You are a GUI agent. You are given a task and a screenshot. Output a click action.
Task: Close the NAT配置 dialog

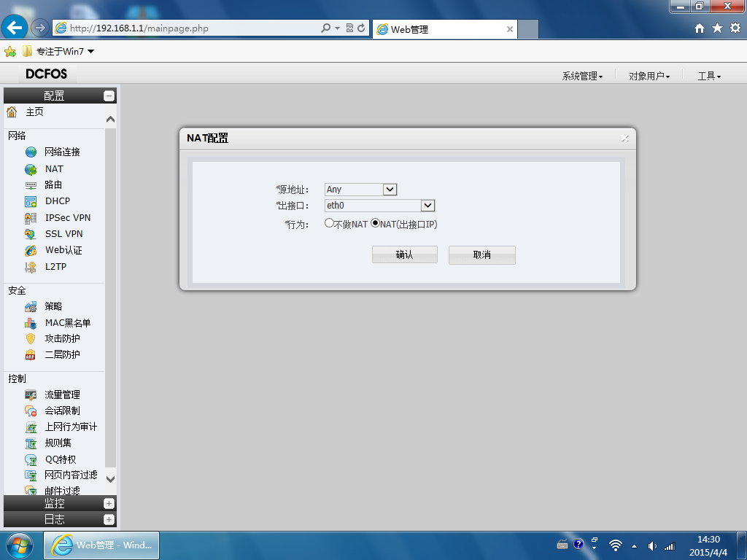pos(624,138)
